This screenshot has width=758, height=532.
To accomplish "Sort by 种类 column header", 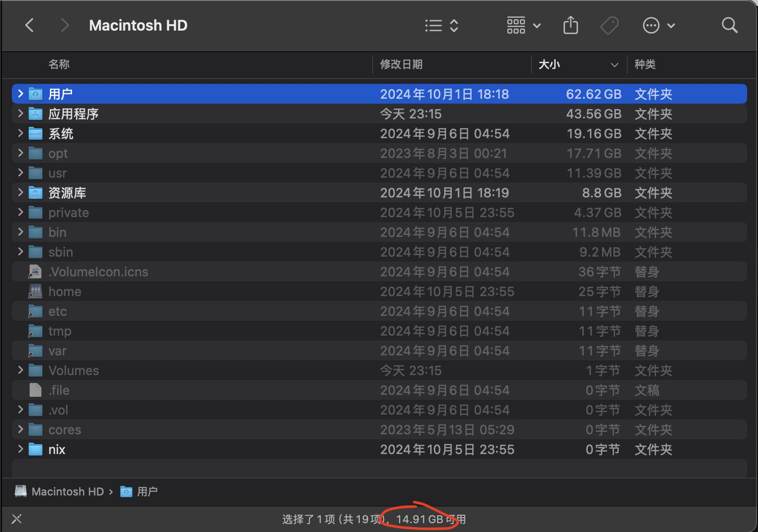I will pyautogui.click(x=645, y=64).
